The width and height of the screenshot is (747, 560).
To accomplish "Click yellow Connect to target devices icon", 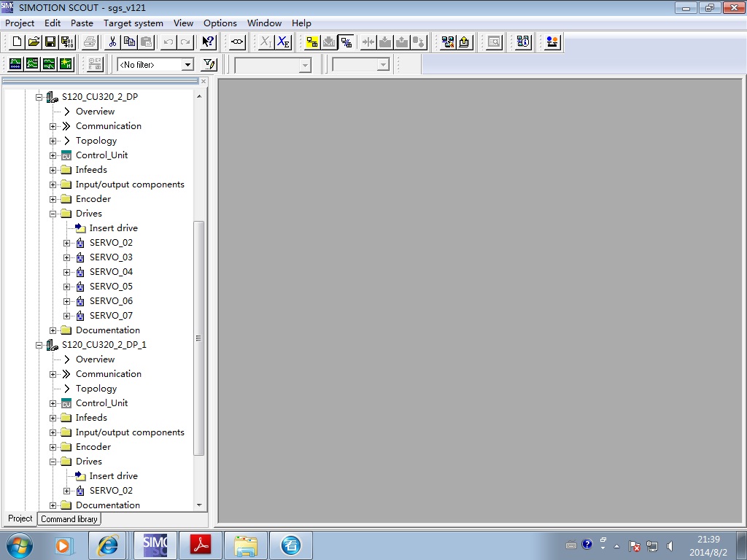I will (312, 42).
